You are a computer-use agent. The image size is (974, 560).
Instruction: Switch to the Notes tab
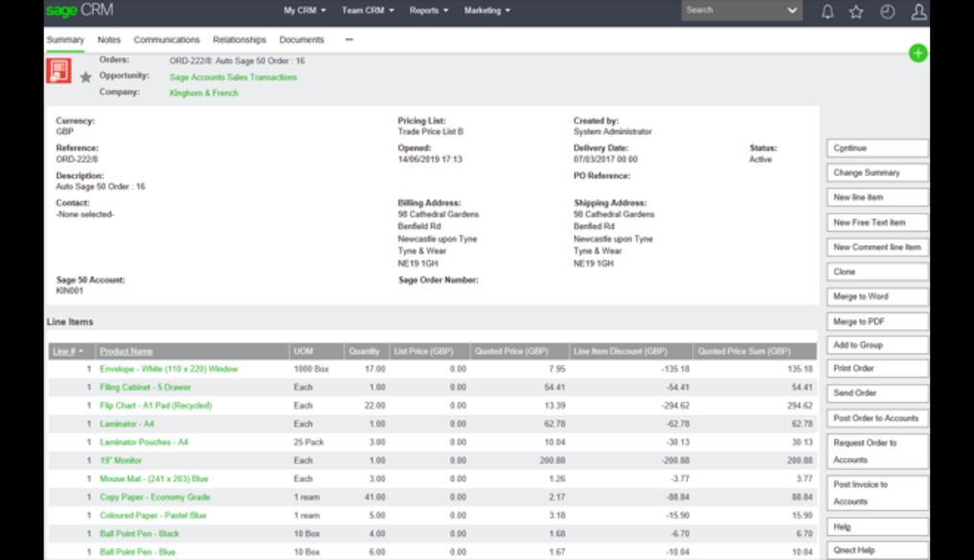(109, 40)
